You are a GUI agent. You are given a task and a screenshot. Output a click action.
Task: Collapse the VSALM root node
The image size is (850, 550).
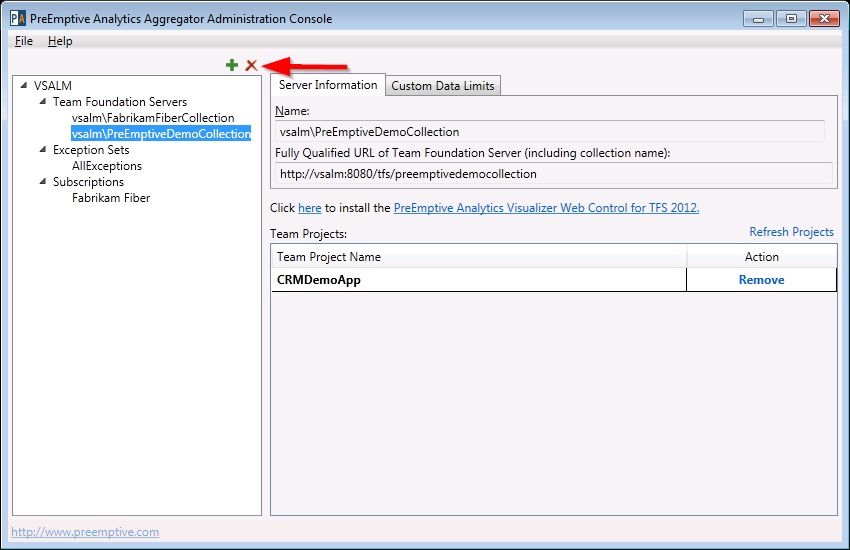coord(23,85)
